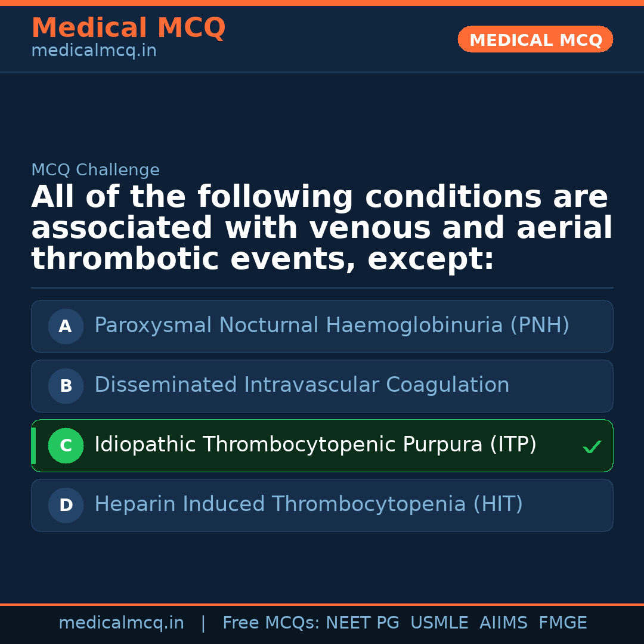Click NEET PG in the footer

pyautogui.click(x=363, y=623)
